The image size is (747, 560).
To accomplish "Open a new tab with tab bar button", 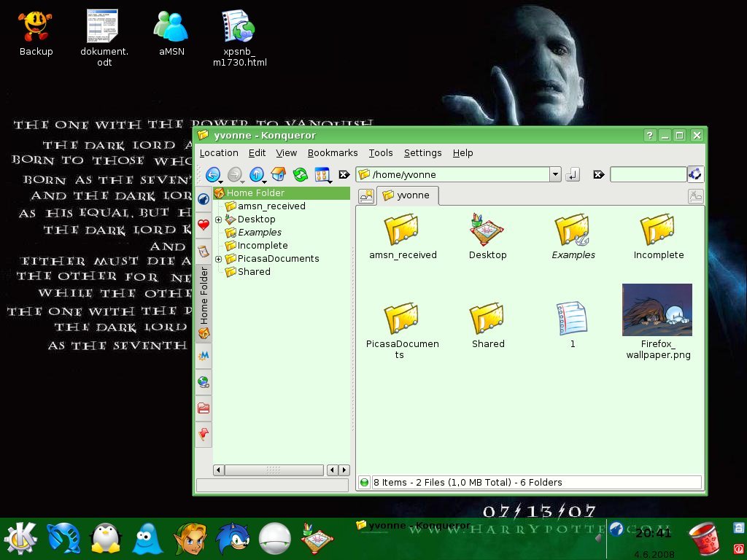I will tap(366, 196).
